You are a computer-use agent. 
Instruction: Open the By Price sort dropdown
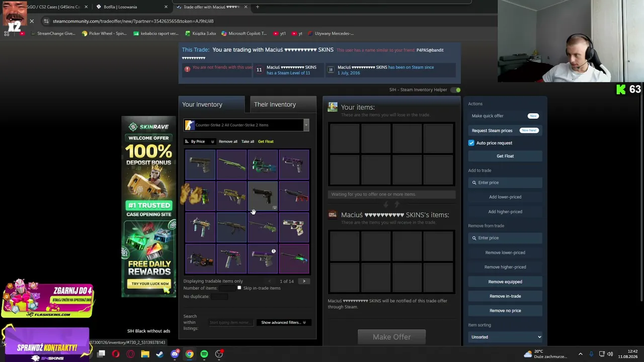click(x=200, y=141)
